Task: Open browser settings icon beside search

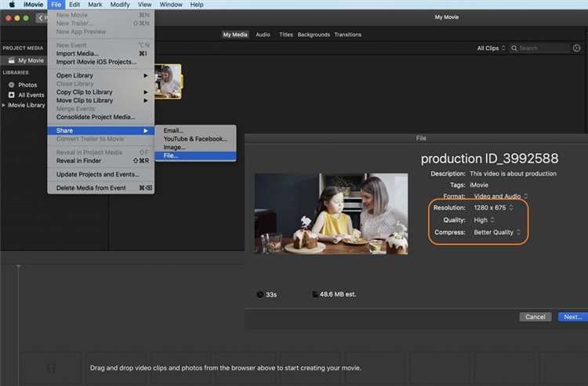Action: pyautogui.click(x=577, y=48)
